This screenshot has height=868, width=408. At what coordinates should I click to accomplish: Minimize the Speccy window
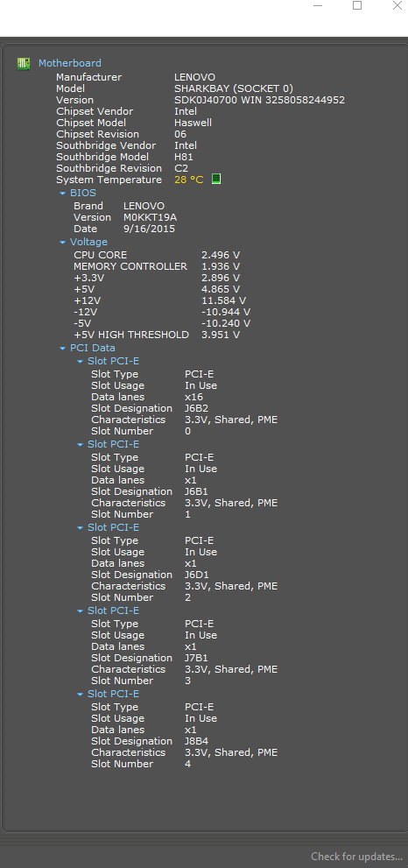click(318, 5)
